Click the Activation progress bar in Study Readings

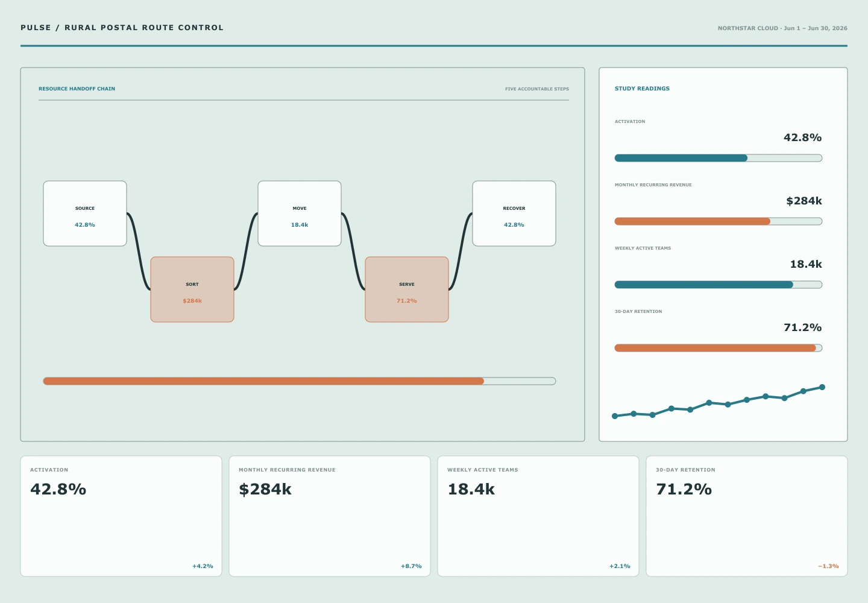point(719,158)
